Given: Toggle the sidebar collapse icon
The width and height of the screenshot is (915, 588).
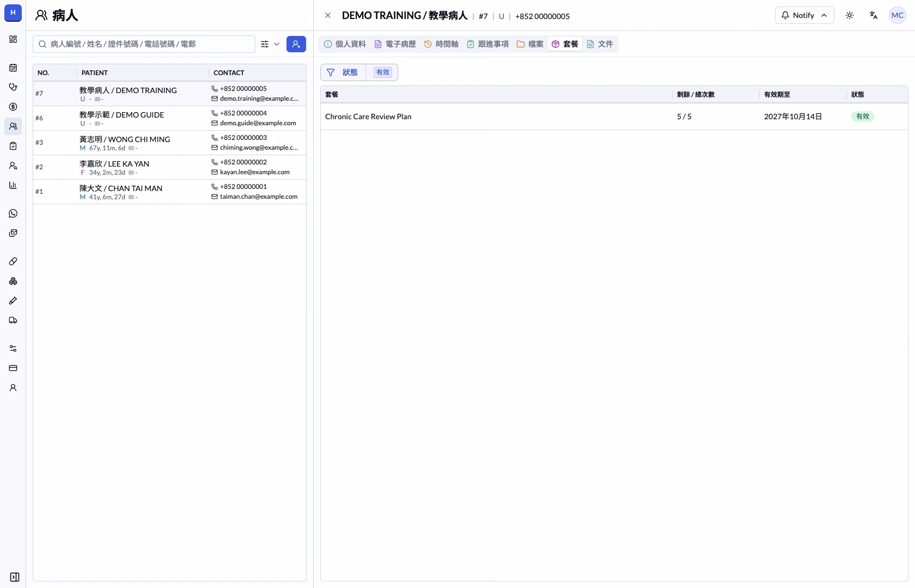Looking at the screenshot, I should click(15, 577).
